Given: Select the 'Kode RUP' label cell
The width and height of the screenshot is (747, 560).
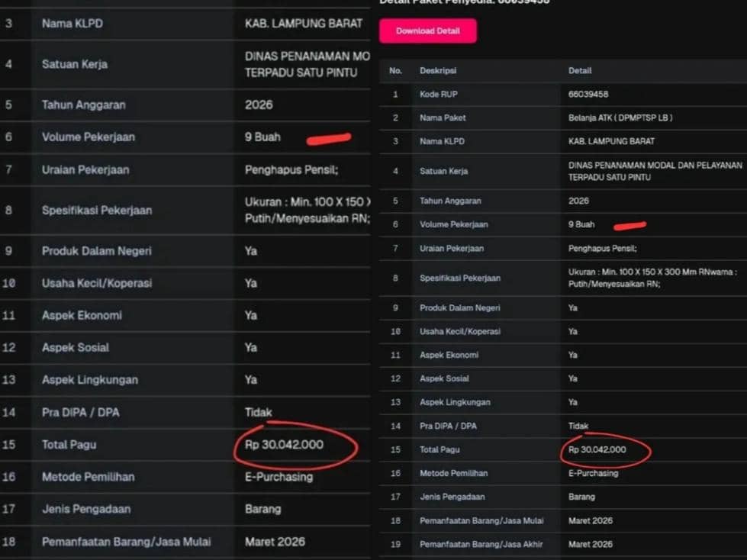Looking at the screenshot, I should click(438, 95).
